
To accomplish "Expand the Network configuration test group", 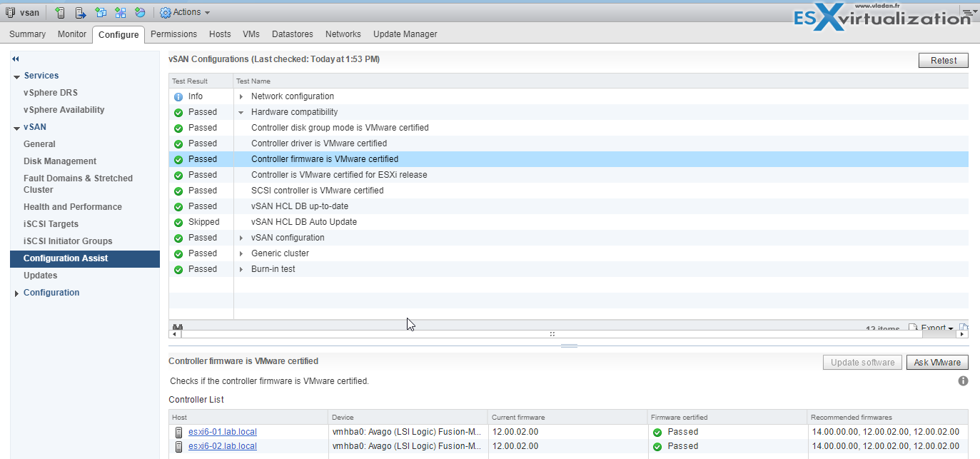I will pos(241,96).
